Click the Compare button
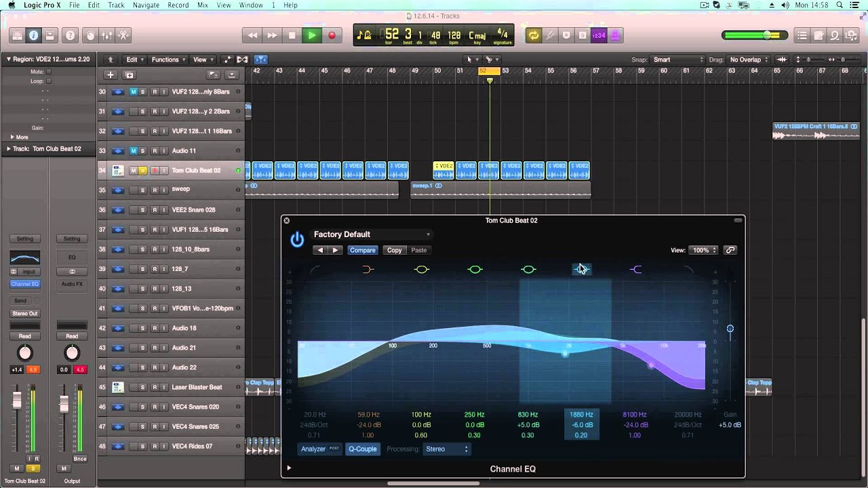Viewport: 868px width, 488px height. 362,250
